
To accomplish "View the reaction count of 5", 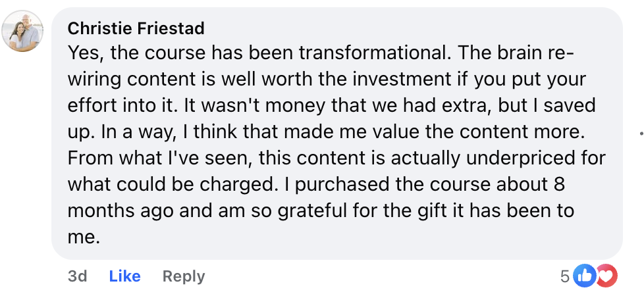I will [565, 276].
